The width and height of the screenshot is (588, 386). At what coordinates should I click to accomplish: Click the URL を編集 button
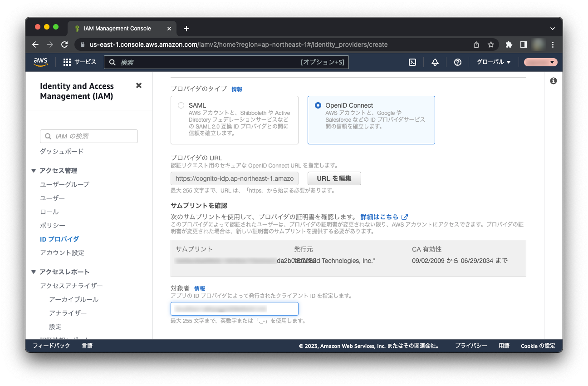(334, 178)
